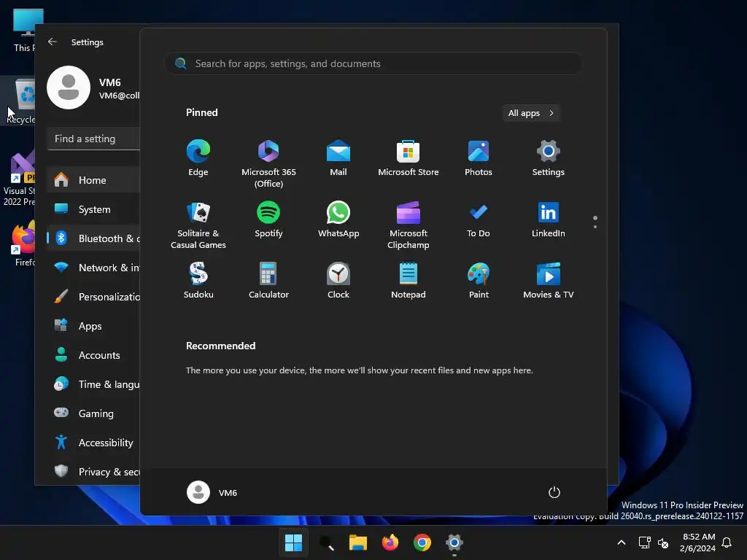Launch Firefox from the taskbar
This screenshot has width=747, height=560.
pyautogui.click(x=390, y=542)
